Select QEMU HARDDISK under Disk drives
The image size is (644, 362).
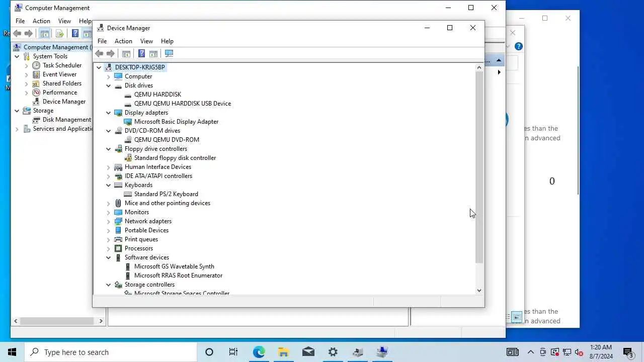157,95
